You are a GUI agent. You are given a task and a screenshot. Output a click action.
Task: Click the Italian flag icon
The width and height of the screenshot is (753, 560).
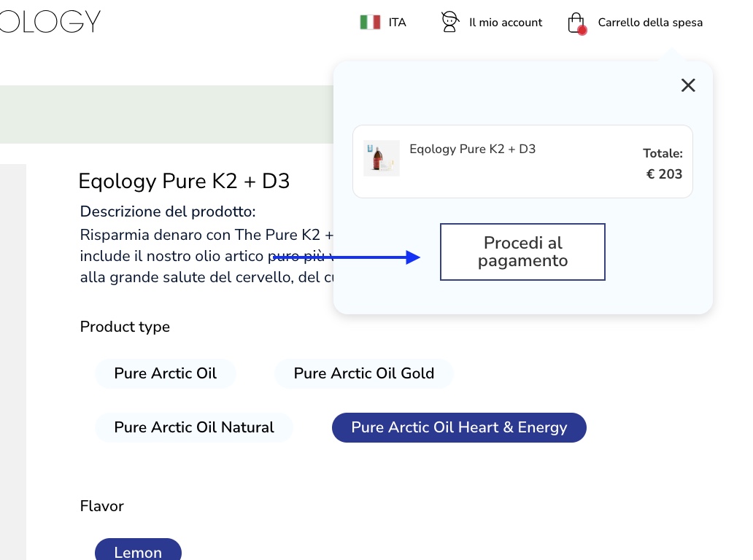370,22
